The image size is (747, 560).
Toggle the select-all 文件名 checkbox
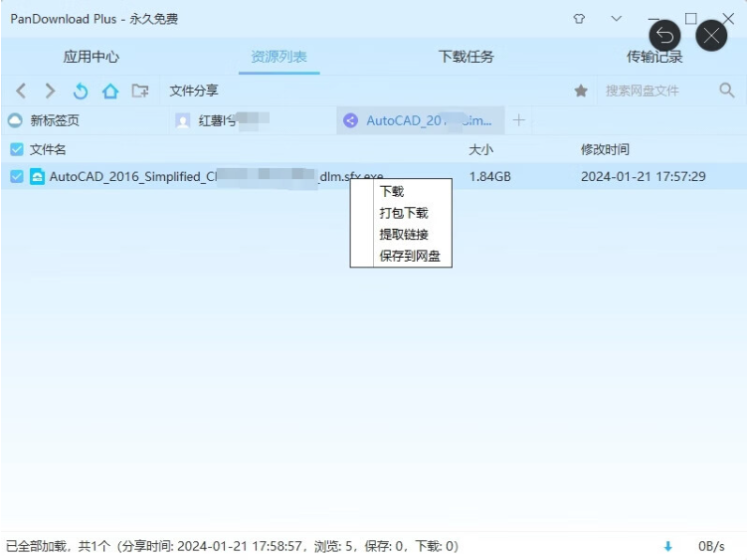point(17,149)
